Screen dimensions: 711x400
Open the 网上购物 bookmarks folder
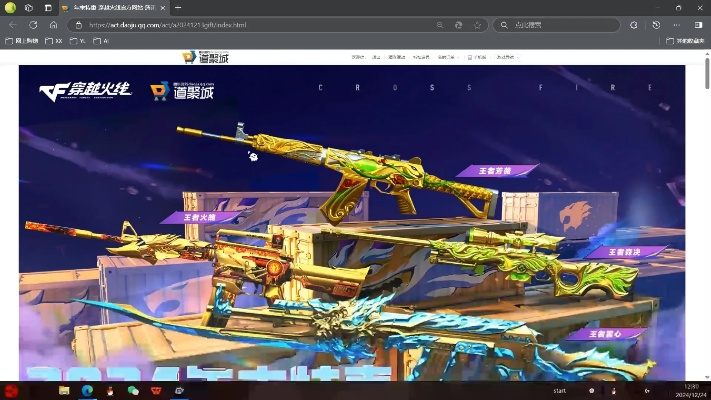point(22,41)
